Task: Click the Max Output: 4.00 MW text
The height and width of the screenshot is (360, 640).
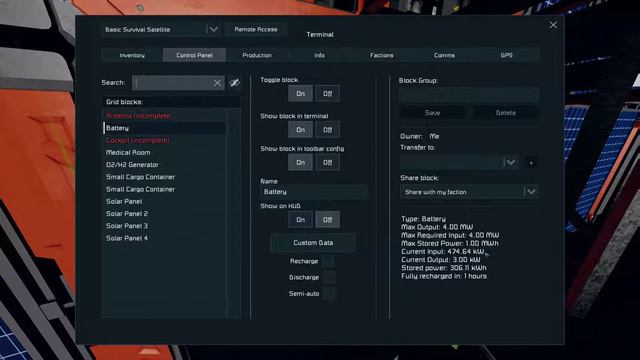Action: (437, 227)
